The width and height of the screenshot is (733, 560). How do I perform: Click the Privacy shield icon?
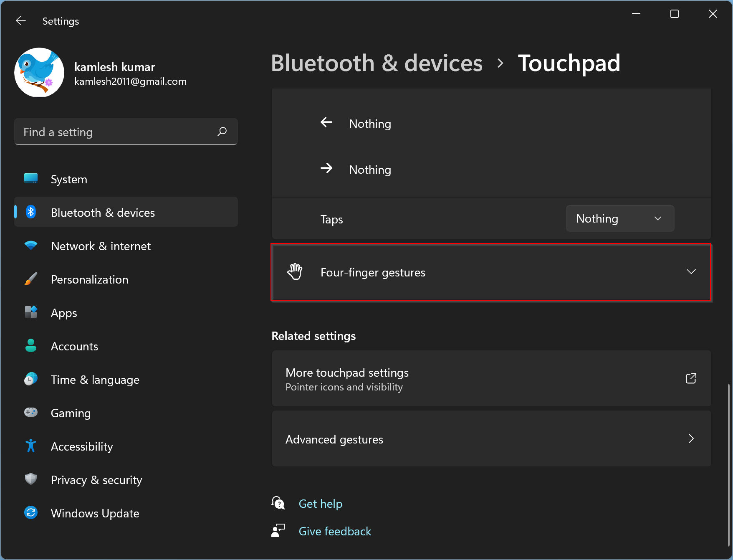click(x=31, y=479)
